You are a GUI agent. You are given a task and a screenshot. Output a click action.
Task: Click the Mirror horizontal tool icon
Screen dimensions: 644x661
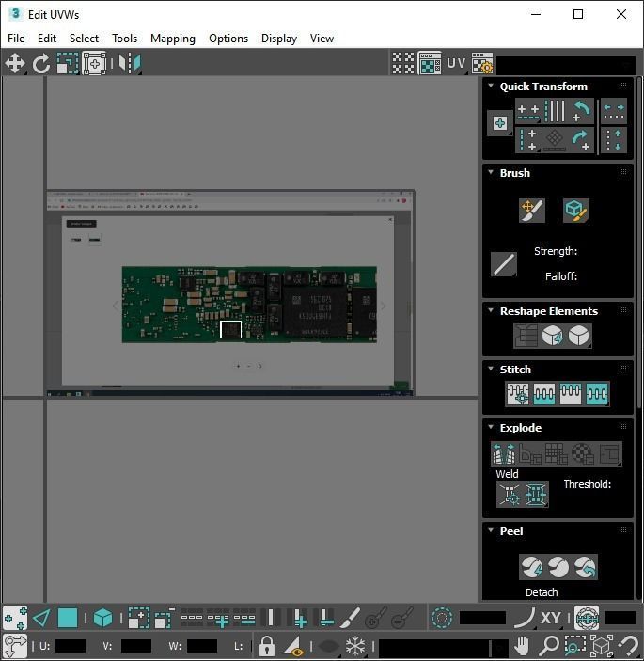(130, 64)
